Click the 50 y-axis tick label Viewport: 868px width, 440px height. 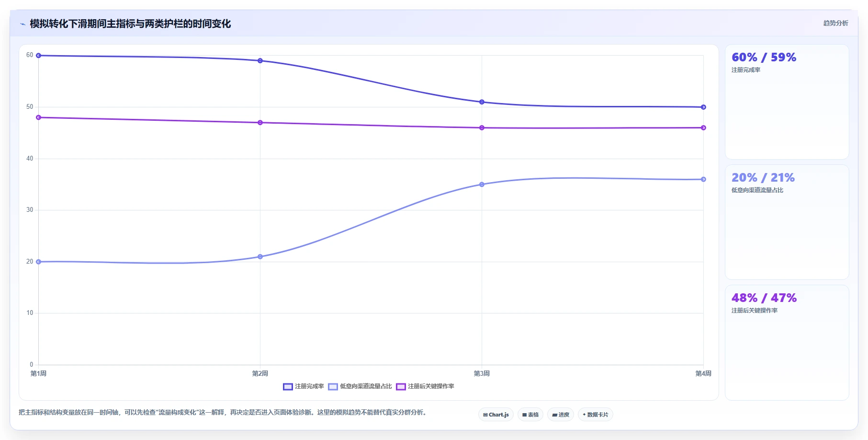[x=30, y=107]
